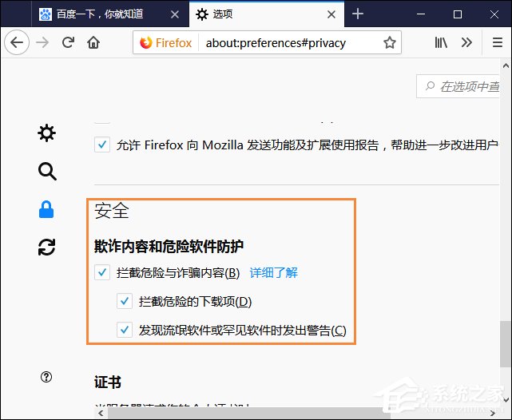
Task: Open Firefox support help icon
Action: pos(46,377)
